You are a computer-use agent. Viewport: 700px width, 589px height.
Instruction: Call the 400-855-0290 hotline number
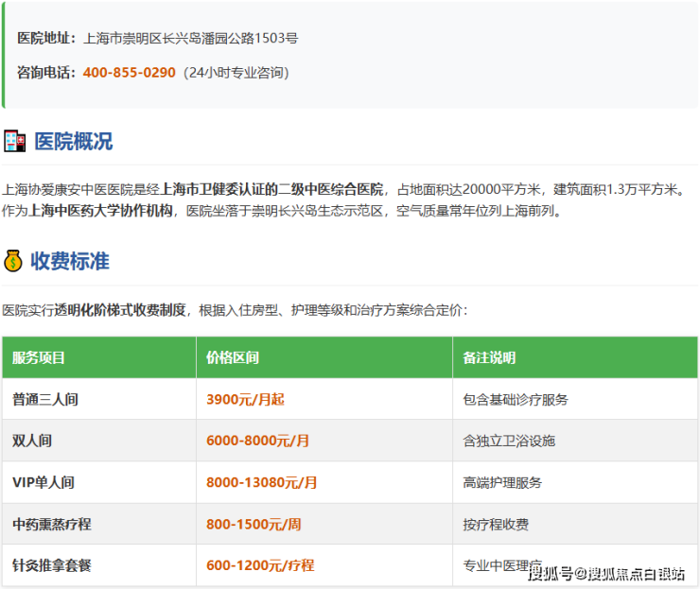click(x=129, y=72)
